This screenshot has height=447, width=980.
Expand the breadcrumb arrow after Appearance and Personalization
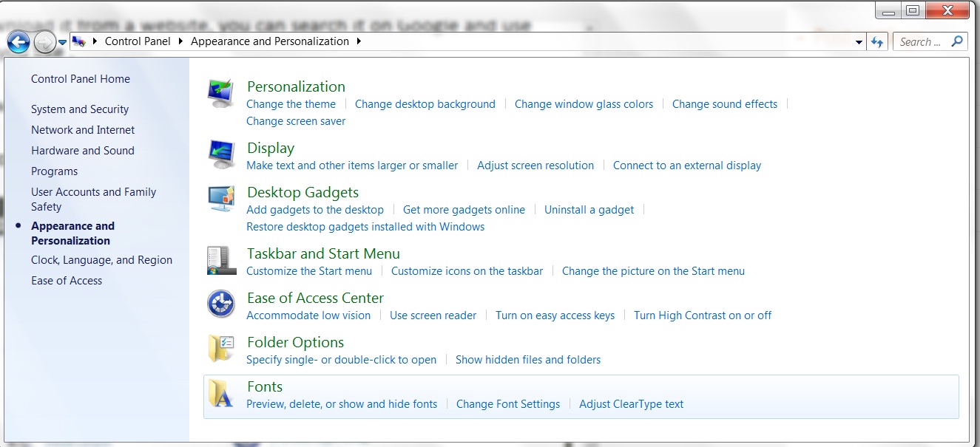coord(359,41)
